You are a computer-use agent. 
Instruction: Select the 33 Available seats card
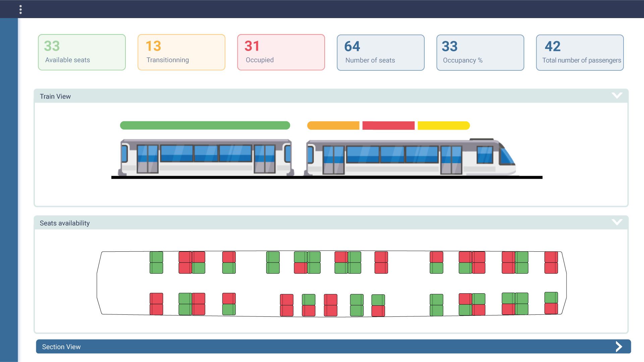pos(82,52)
